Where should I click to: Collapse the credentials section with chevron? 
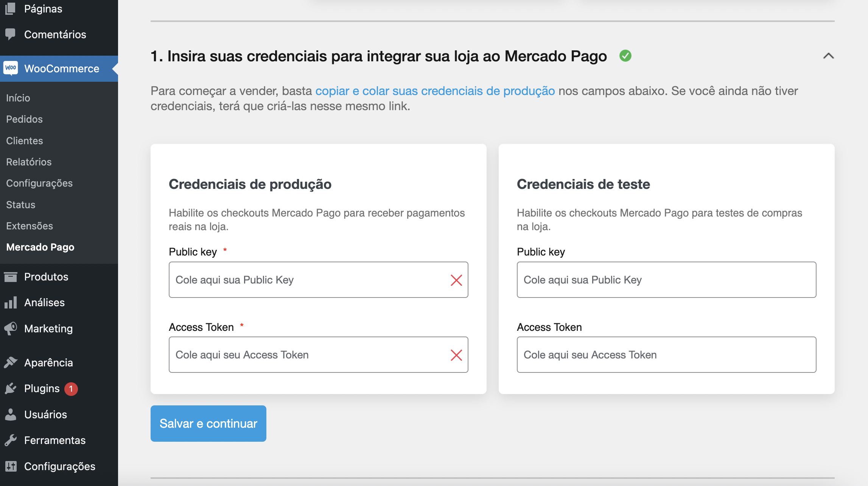(828, 56)
